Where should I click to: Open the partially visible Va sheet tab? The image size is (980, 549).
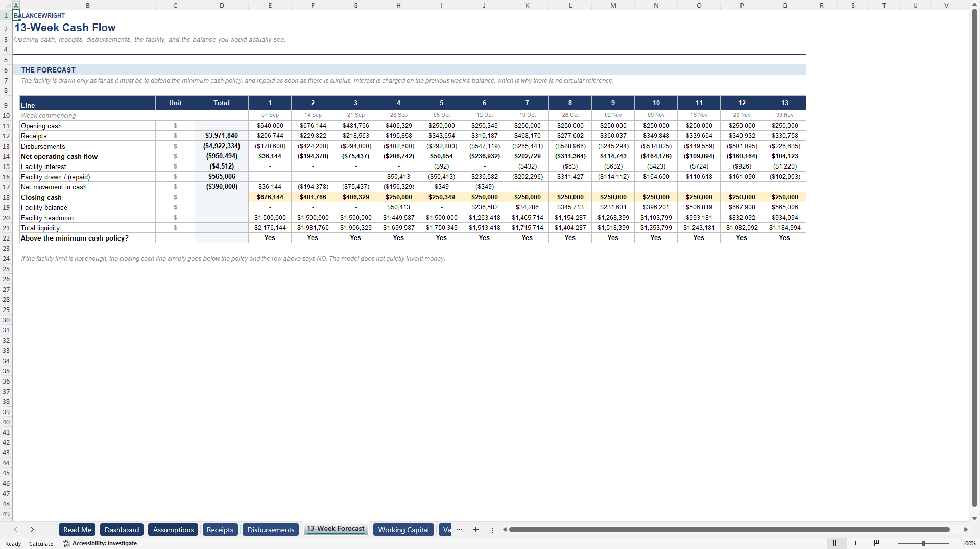click(445, 530)
